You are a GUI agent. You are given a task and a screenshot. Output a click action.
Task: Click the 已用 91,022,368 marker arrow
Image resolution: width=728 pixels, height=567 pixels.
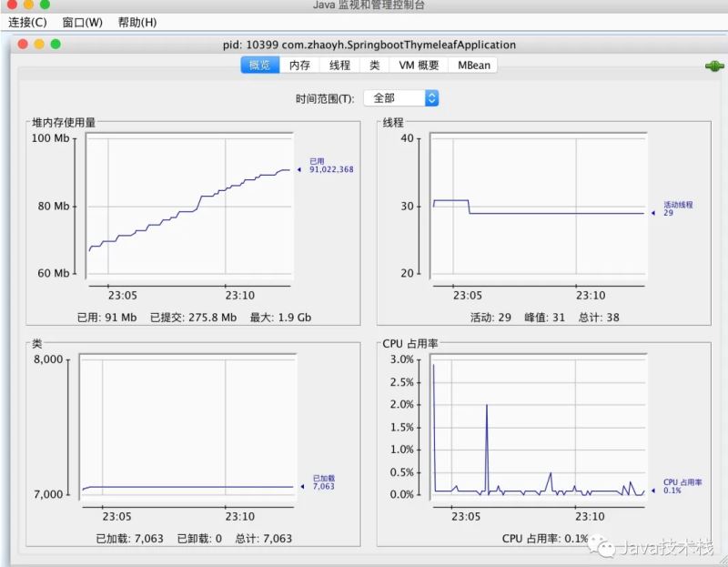pyautogui.click(x=299, y=169)
